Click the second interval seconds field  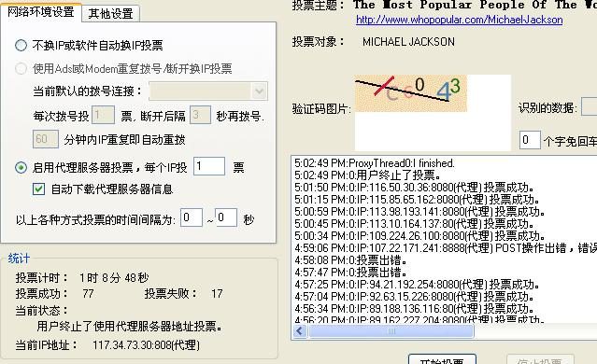(x=226, y=217)
